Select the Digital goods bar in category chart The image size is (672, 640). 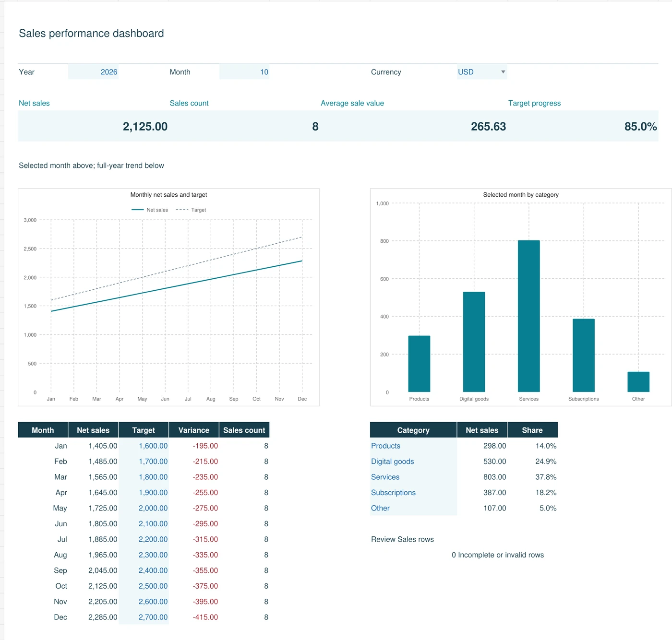[x=474, y=342]
